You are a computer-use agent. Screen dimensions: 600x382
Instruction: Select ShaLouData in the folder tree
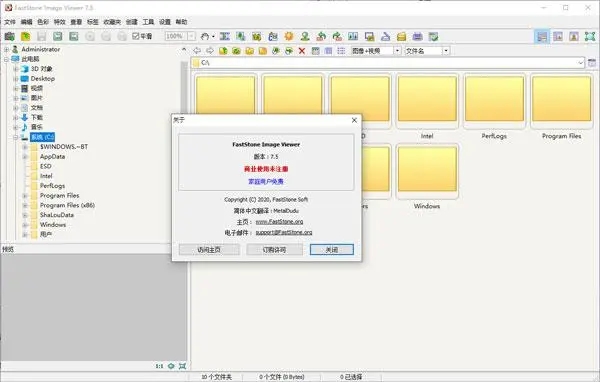(x=57, y=215)
